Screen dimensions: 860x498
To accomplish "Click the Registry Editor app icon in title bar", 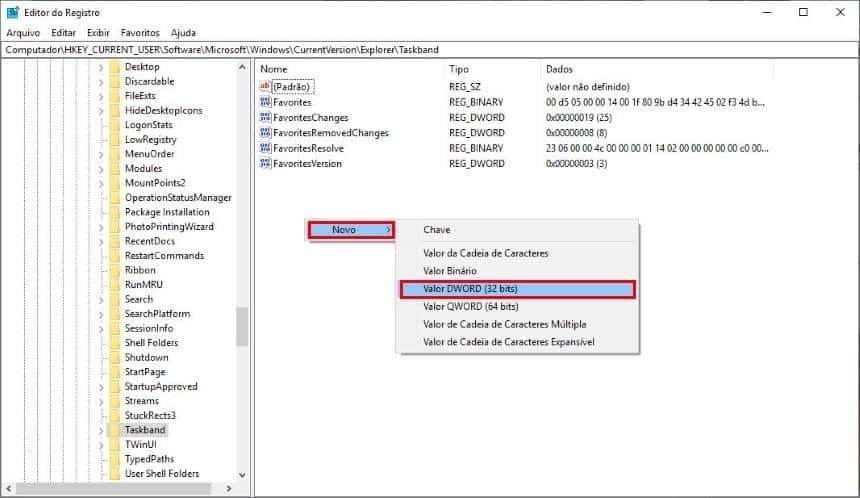I will click(x=13, y=12).
